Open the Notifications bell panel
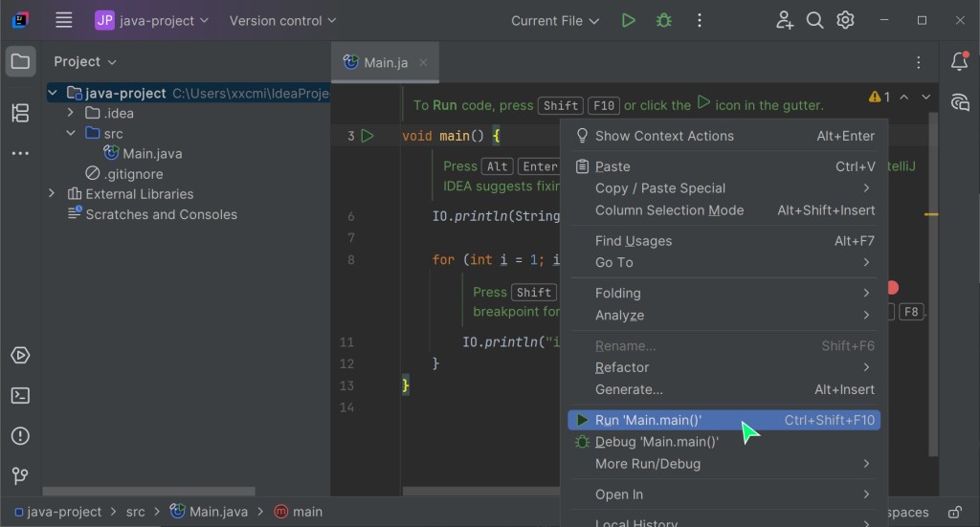The height and width of the screenshot is (527, 980). coord(959,62)
